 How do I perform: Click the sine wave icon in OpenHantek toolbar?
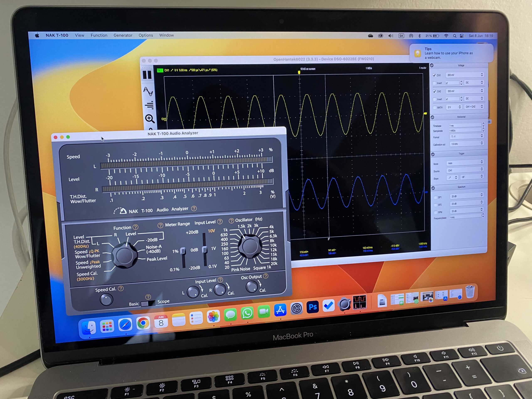[148, 91]
